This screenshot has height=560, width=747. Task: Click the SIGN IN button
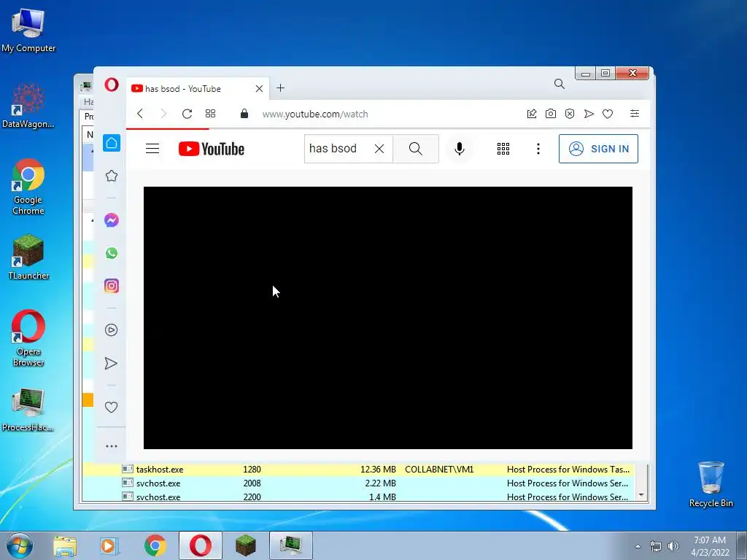coord(598,149)
